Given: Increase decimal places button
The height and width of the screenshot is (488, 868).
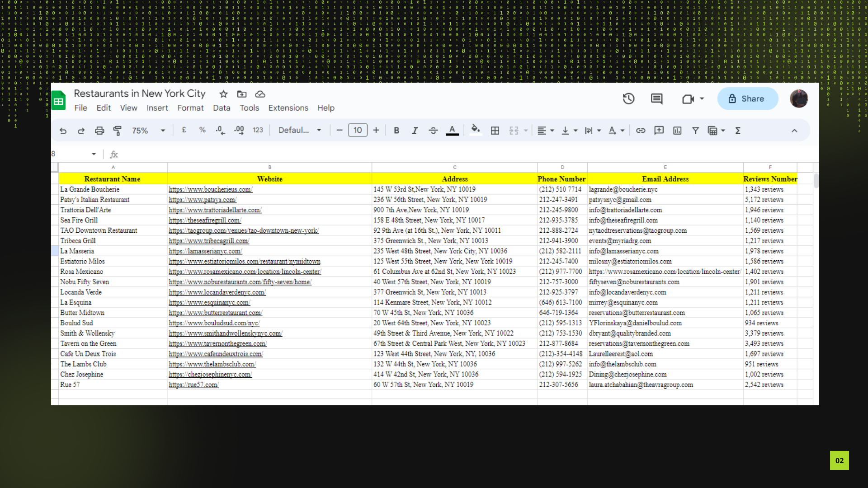Looking at the screenshot, I should 239,131.
